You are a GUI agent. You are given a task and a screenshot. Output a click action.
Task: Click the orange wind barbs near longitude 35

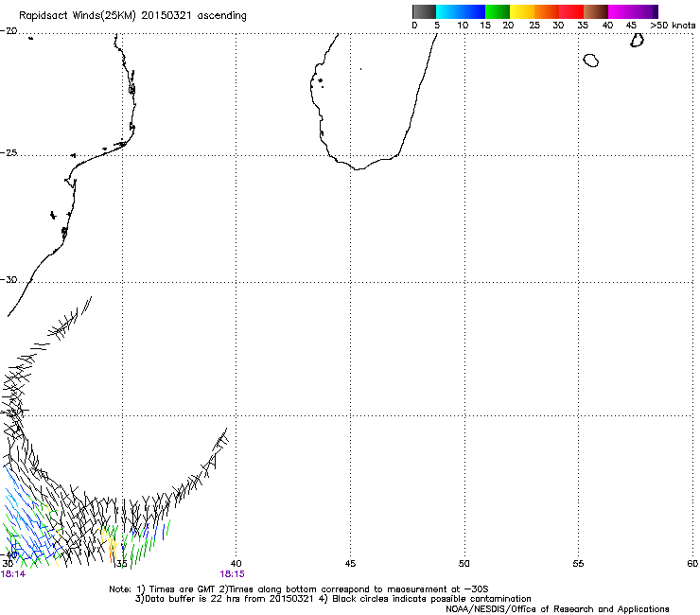pos(112,552)
